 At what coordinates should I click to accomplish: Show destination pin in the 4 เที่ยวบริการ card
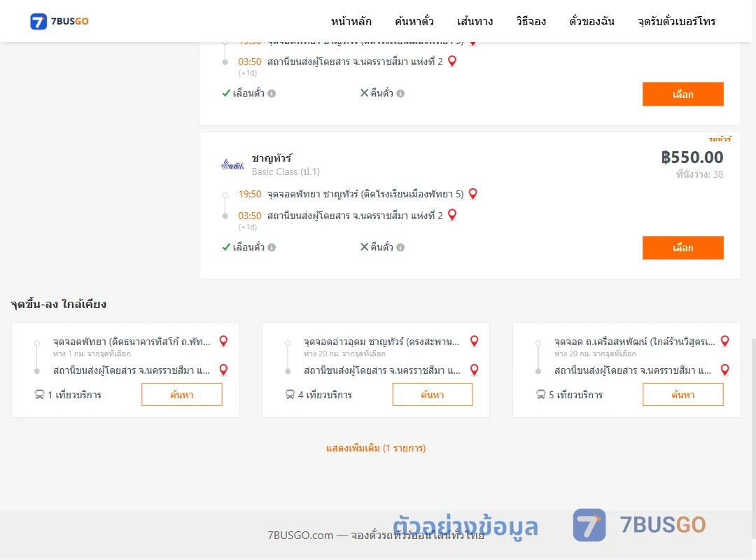pos(475,370)
